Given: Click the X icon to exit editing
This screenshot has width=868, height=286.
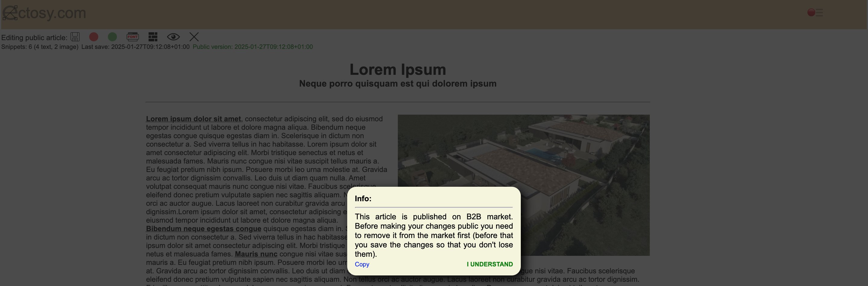Looking at the screenshot, I should point(194,37).
